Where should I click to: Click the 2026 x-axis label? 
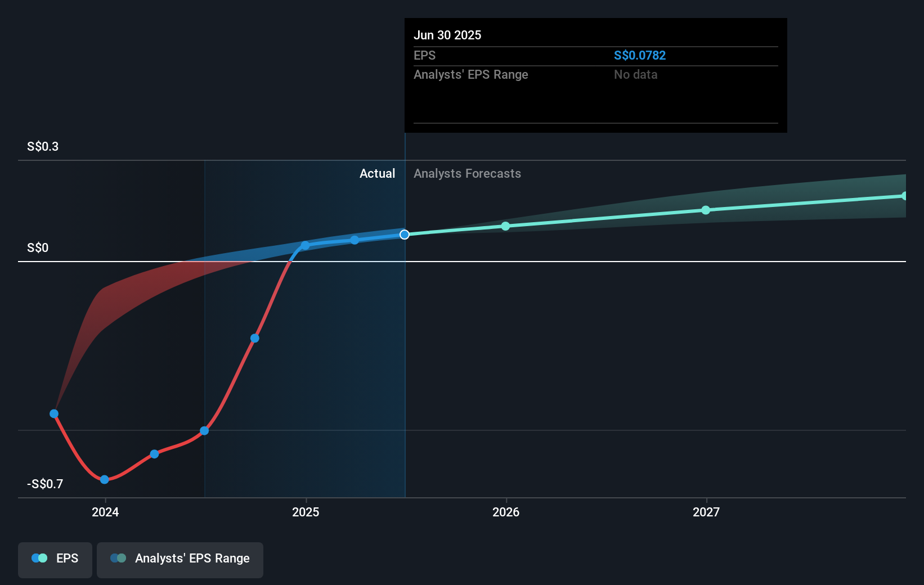click(506, 512)
